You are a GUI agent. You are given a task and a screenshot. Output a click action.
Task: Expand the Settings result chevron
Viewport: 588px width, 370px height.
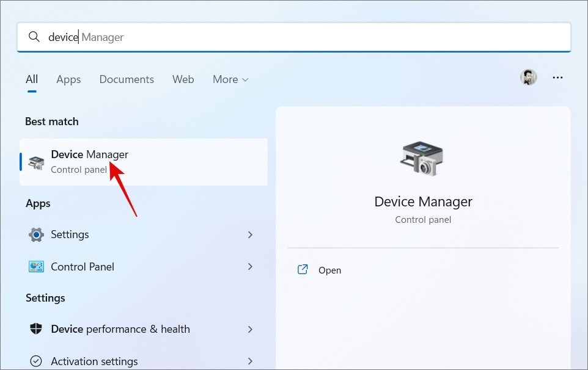[250, 235]
